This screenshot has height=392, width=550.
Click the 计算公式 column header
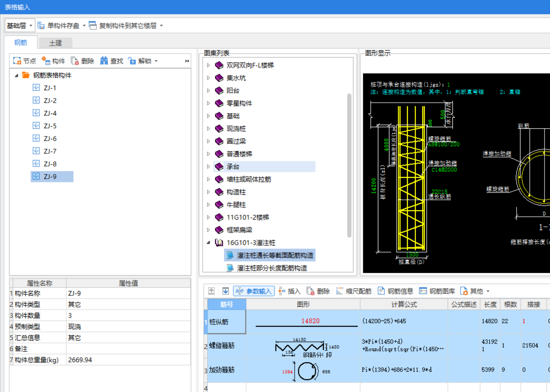[x=404, y=304]
